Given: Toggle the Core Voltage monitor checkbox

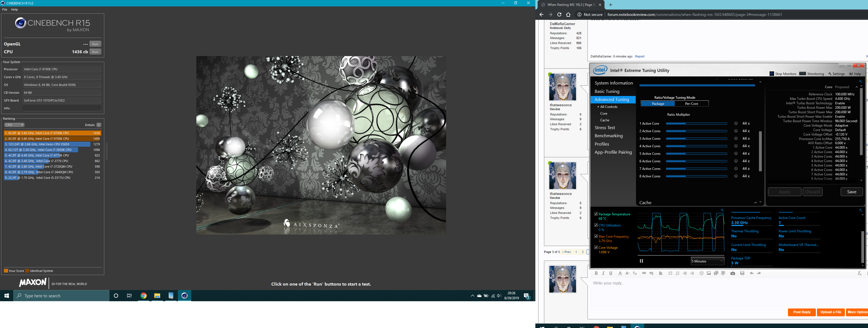Looking at the screenshot, I should [x=596, y=247].
